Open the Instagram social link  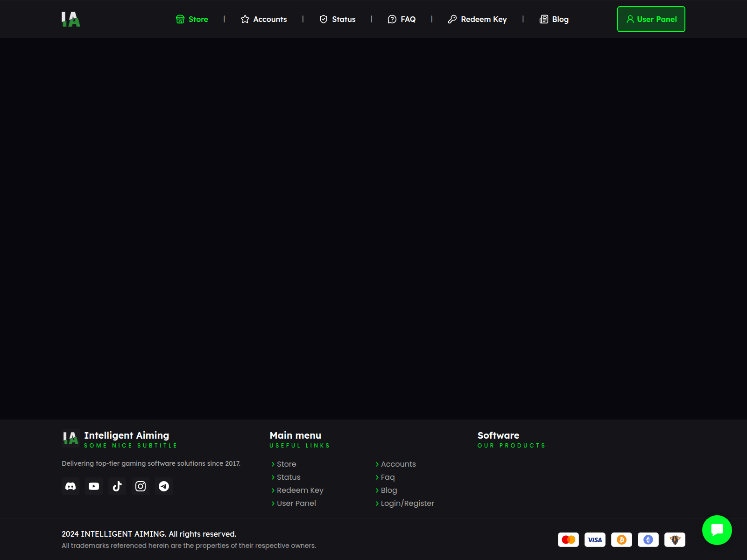(141, 486)
